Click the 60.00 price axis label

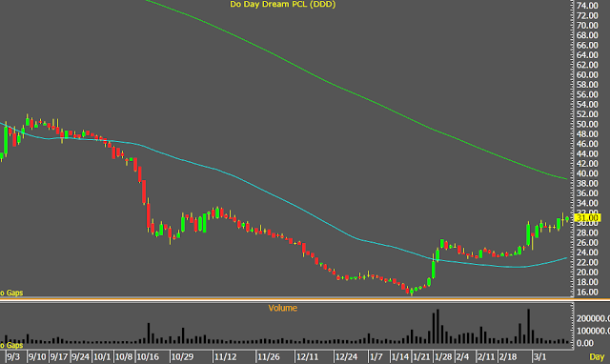[x=587, y=74]
